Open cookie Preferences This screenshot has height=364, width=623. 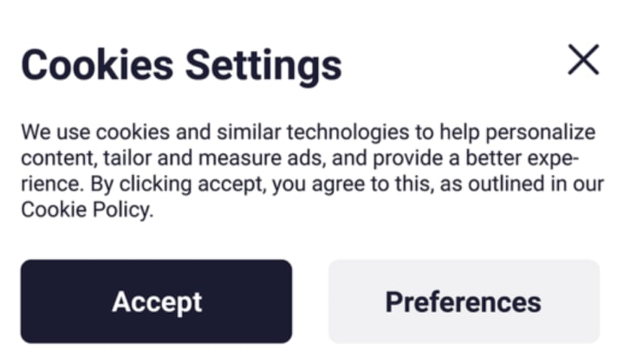(463, 302)
